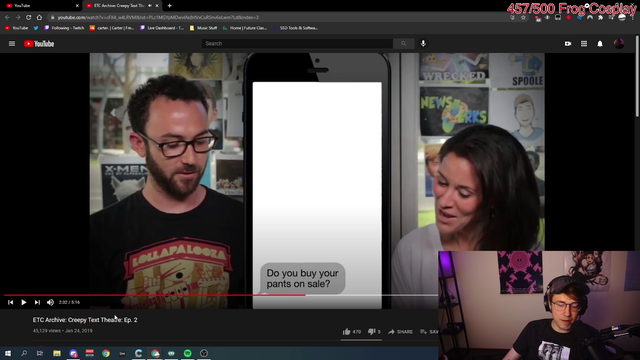The height and width of the screenshot is (360, 640).
Task: Open the YouTube apps grid icon
Action: 584,44
